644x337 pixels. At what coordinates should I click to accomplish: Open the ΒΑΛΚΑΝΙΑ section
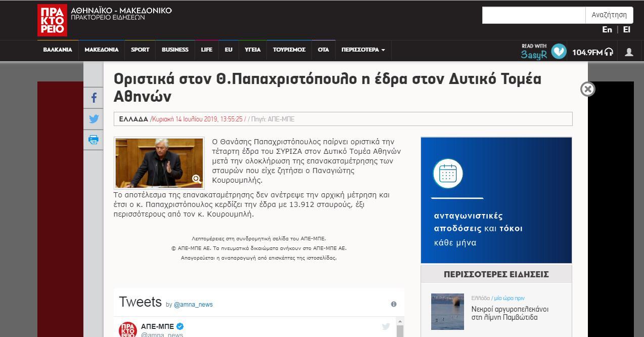(58, 50)
